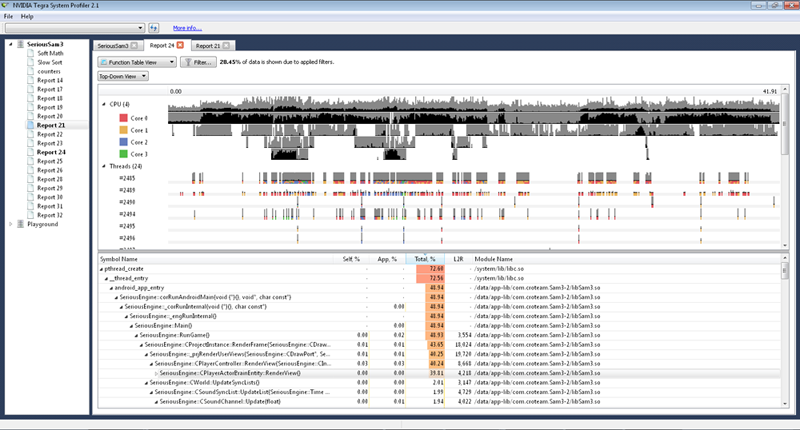This screenshot has width=800, height=430.
Task: Sort by the Self, % column header
Action: pyautogui.click(x=351, y=259)
